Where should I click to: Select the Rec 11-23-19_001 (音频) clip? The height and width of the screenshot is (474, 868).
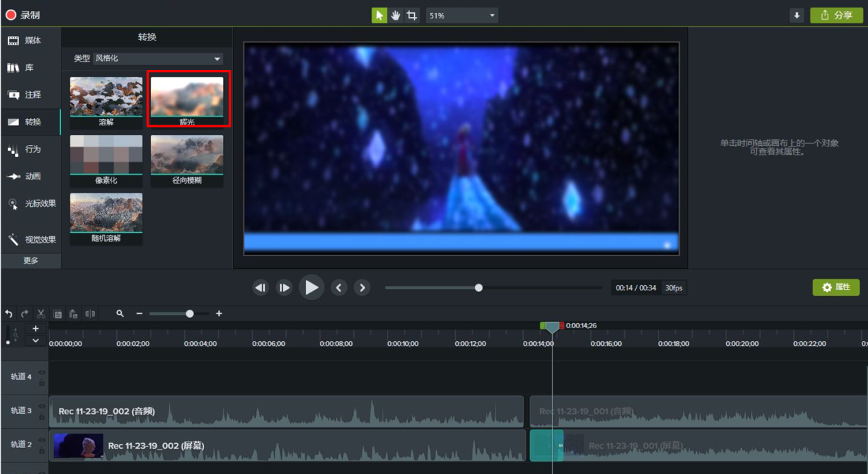(698, 411)
